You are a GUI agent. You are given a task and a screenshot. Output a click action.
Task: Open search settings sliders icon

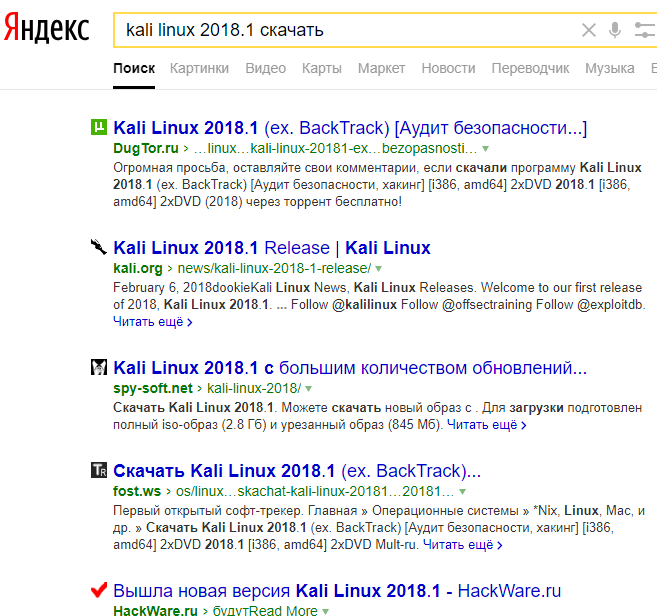tap(645, 30)
